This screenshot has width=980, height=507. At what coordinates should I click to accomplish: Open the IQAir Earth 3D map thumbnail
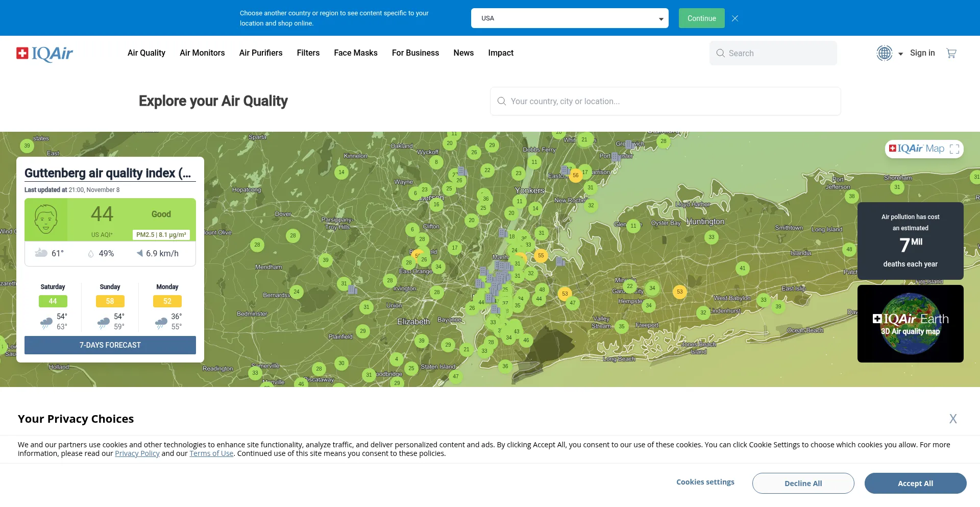pos(910,324)
